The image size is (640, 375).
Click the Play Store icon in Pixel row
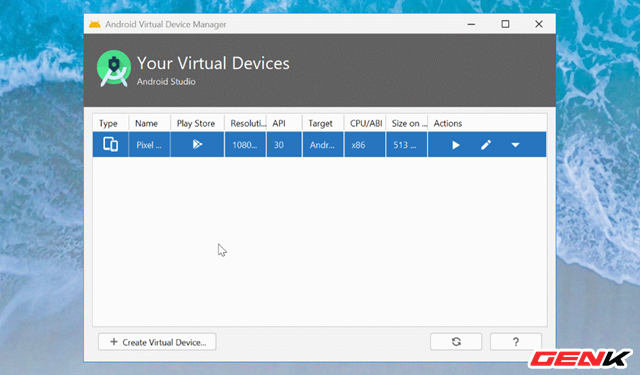click(197, 144)
